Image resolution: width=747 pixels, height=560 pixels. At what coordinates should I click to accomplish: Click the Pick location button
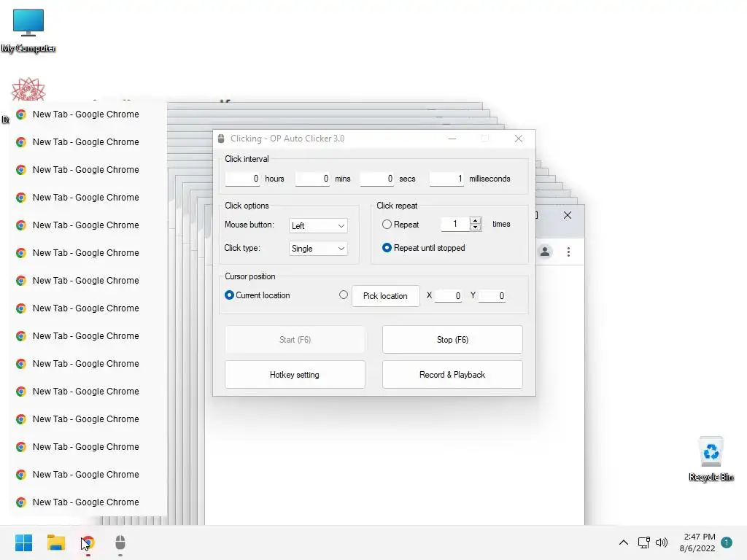(386, 296)
